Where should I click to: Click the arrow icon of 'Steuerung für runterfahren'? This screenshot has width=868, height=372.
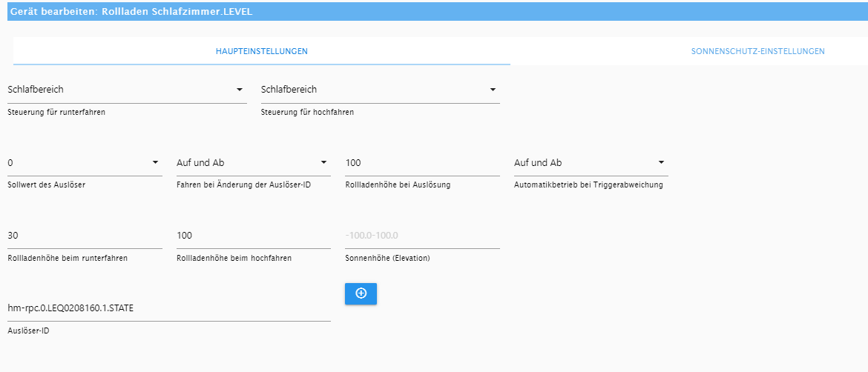pyautogui.click(x=240, y=90)
